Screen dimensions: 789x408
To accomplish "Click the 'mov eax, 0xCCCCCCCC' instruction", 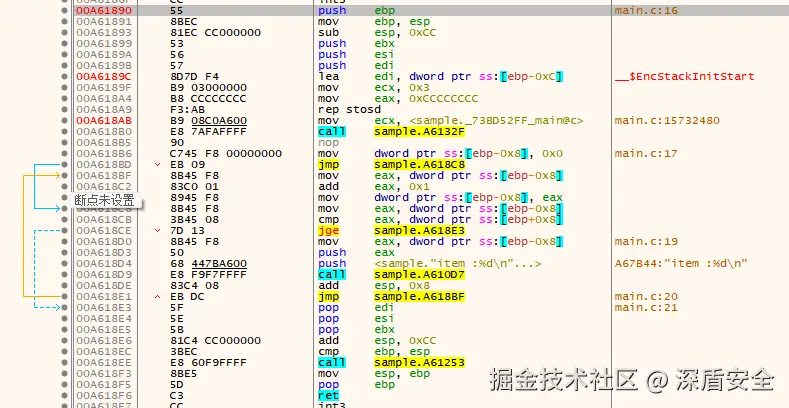I will pyautogui.click(x=398, y=99).
